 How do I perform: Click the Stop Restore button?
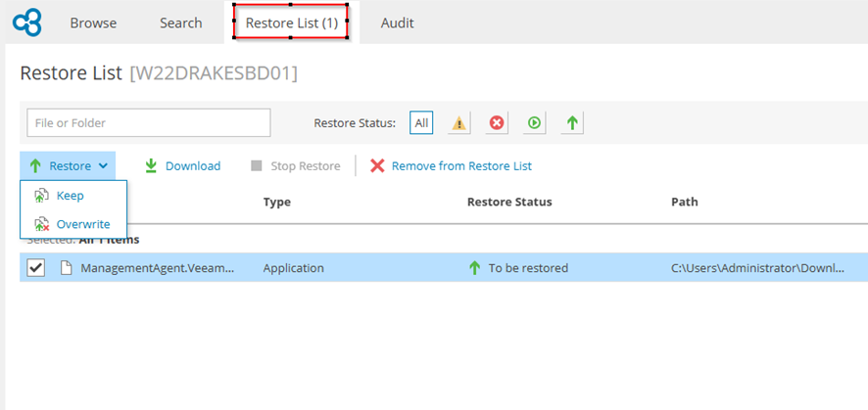[x=295, y=166]
